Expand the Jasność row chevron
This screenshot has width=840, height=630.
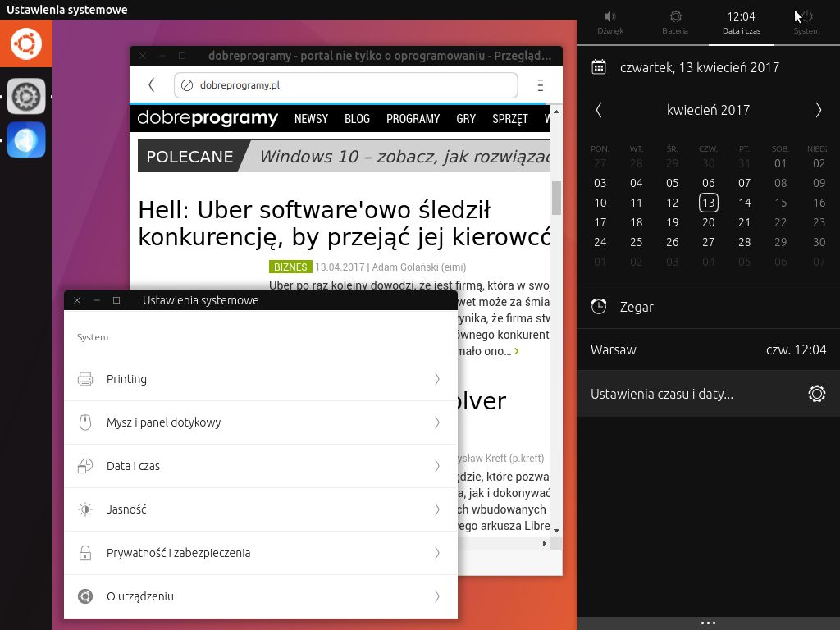(437, 509)
